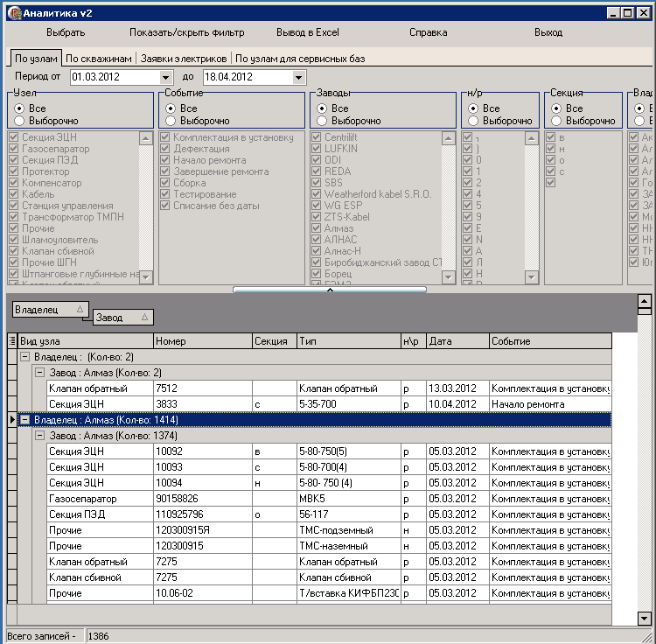Click scroll-up arrow of the Заводы list

448,138
